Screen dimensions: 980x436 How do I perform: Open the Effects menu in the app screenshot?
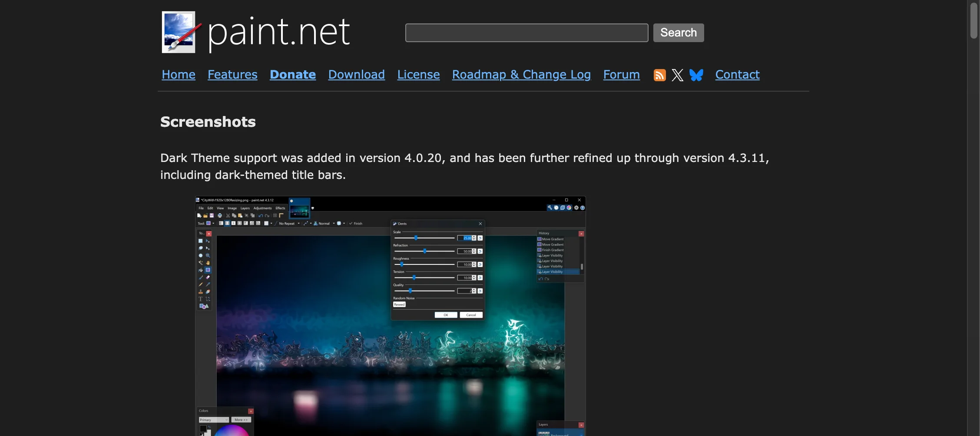point(281,208)
